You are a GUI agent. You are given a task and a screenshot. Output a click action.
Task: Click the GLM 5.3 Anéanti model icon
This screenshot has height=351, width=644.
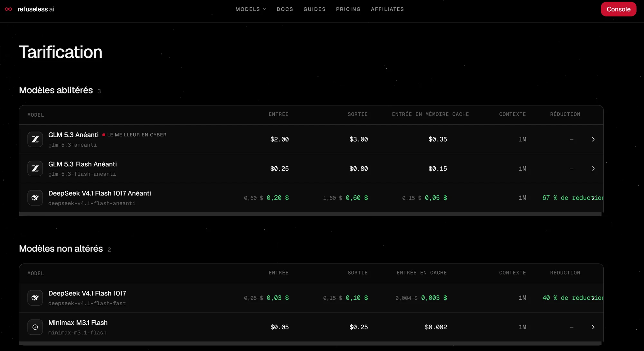tap(35, 139)
